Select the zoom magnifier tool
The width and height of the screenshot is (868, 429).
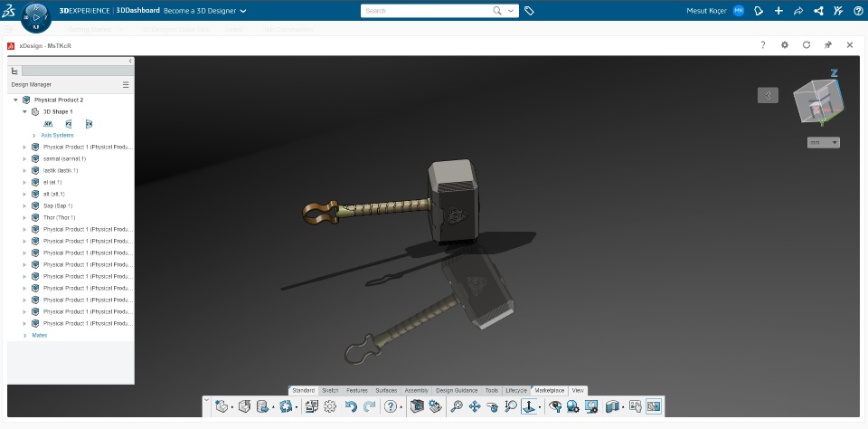456,407
